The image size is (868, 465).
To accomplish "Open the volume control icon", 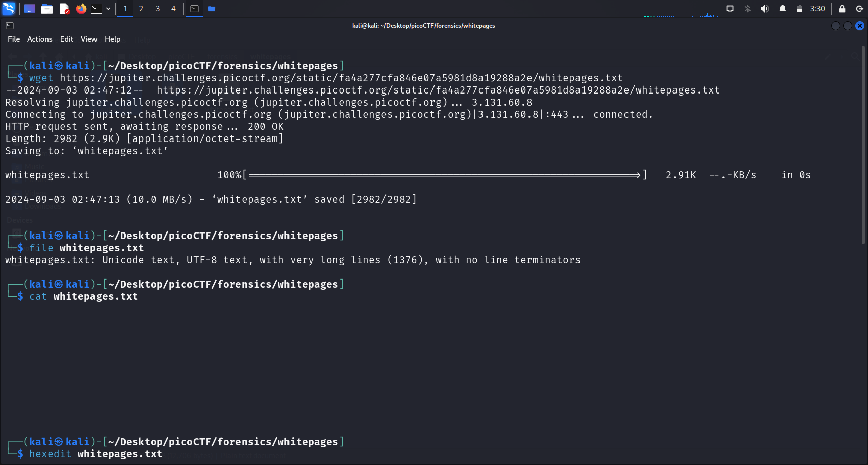I will click(x=765, y=9).
